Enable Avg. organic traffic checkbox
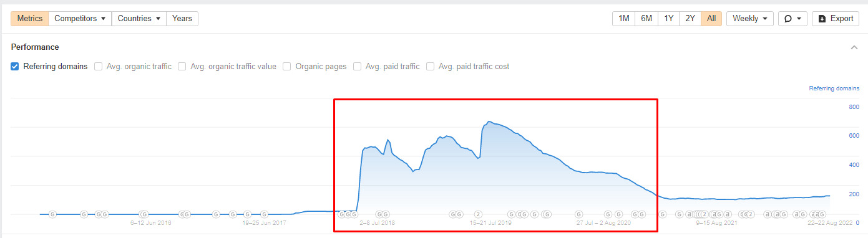 (x=98, y=67)
